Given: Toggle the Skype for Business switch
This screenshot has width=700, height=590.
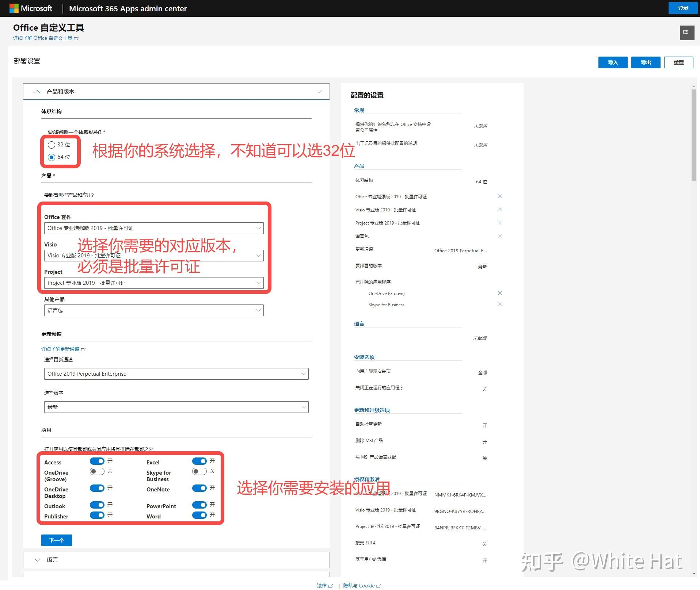Looking at the screenshot, I should (199, 471).
